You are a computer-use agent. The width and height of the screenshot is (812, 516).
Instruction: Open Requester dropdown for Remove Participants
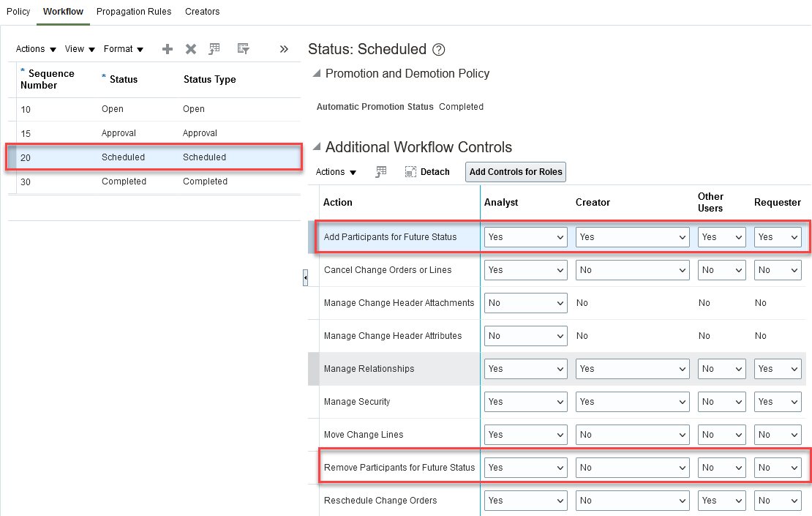pyautogui.click(x=778, y=468)
